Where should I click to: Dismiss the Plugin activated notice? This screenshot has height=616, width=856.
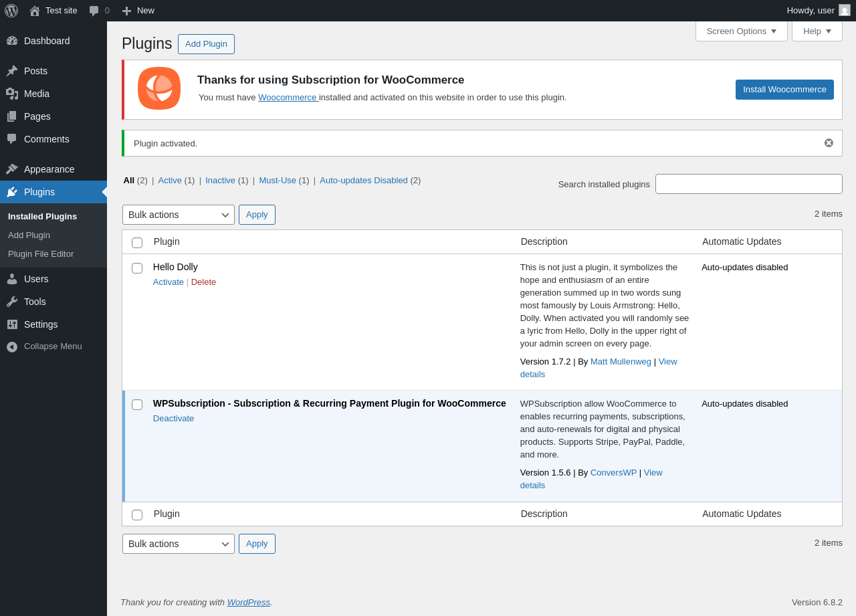(829, 143)
